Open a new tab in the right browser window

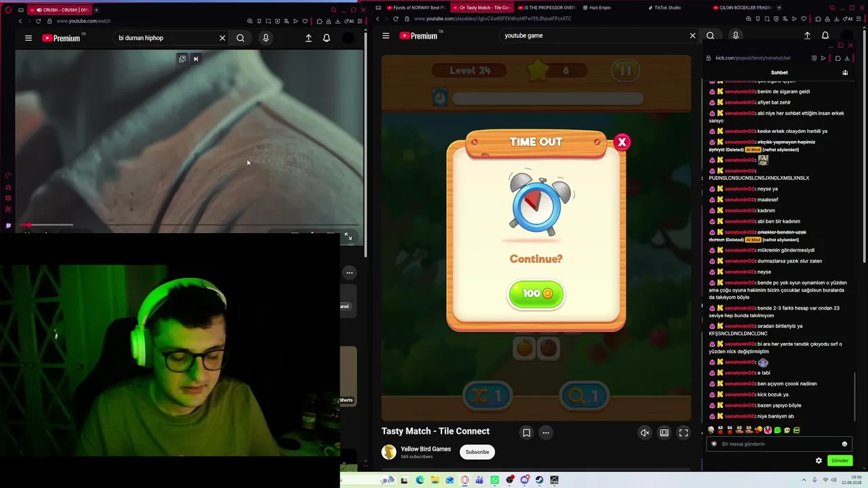[x=778, y=7]
